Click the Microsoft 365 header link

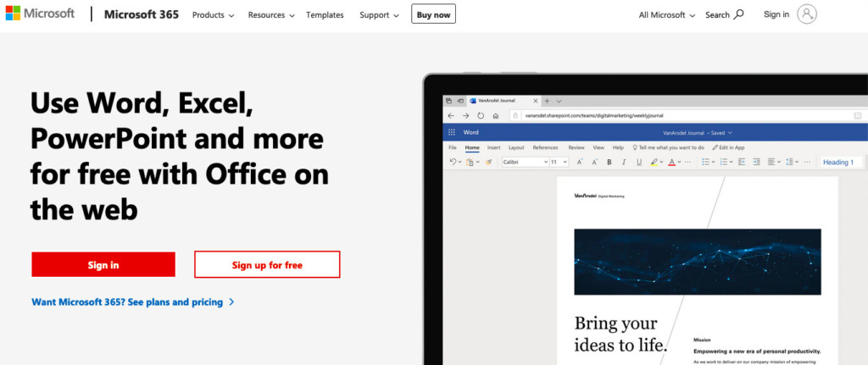[x=142, y=14]
